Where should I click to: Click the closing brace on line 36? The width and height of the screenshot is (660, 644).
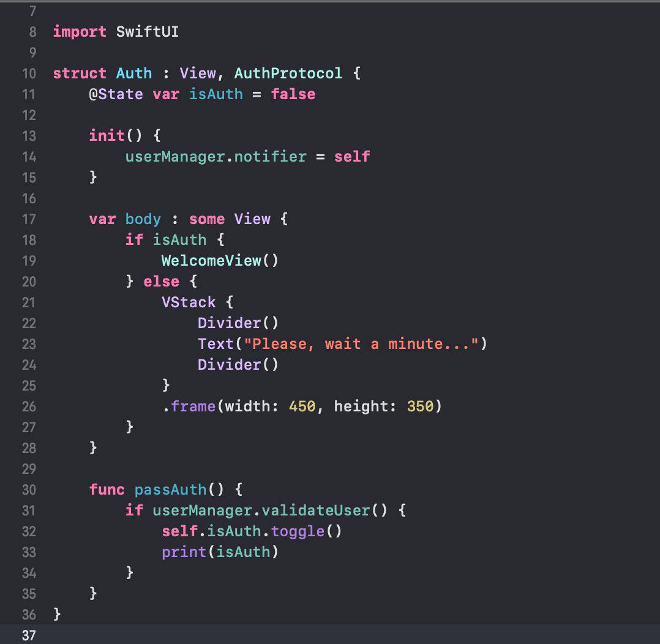[58, 614]
